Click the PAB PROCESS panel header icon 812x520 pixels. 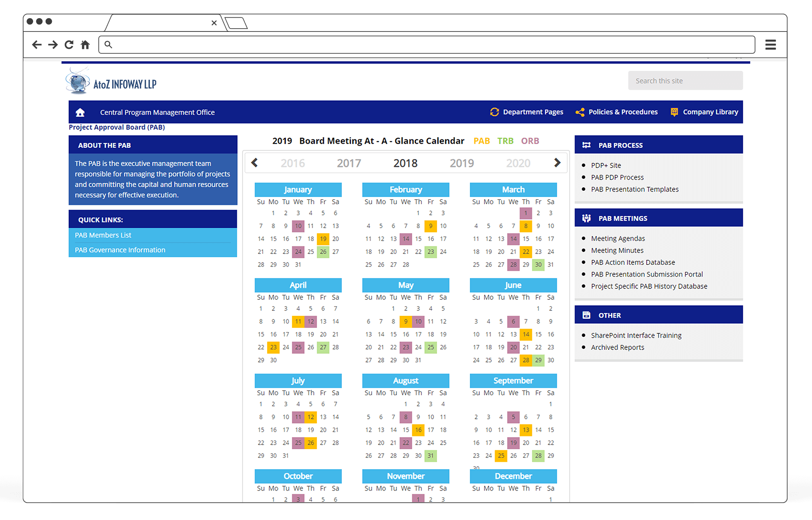click(x=587, y=145)
